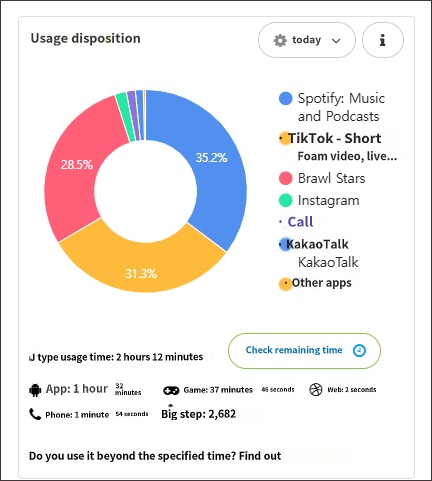Viewport: 432px width, 481px height.
Task: Open the 'today' period dropdown
Action: (x=307, y=40)
